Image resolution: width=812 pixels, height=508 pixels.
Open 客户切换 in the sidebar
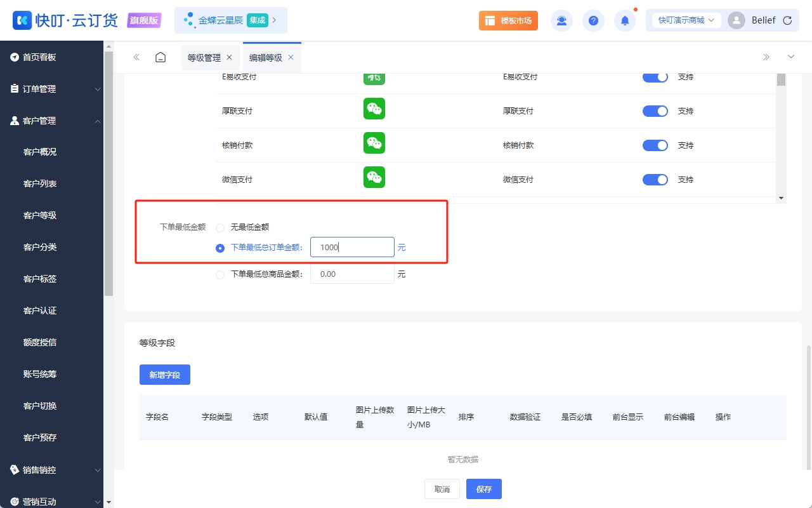tap(40, 406)
